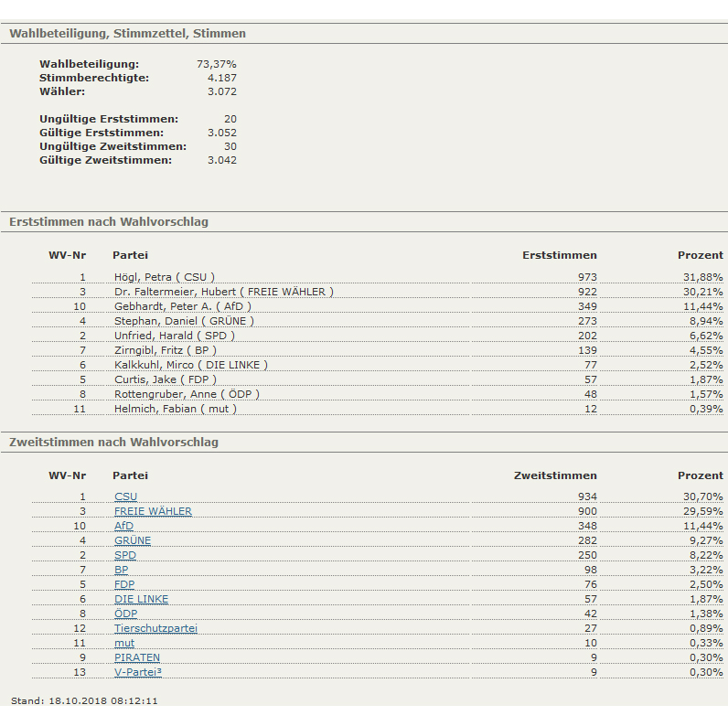
Task: Click the Zweitstimmen column header
Action: coord(555,475)
